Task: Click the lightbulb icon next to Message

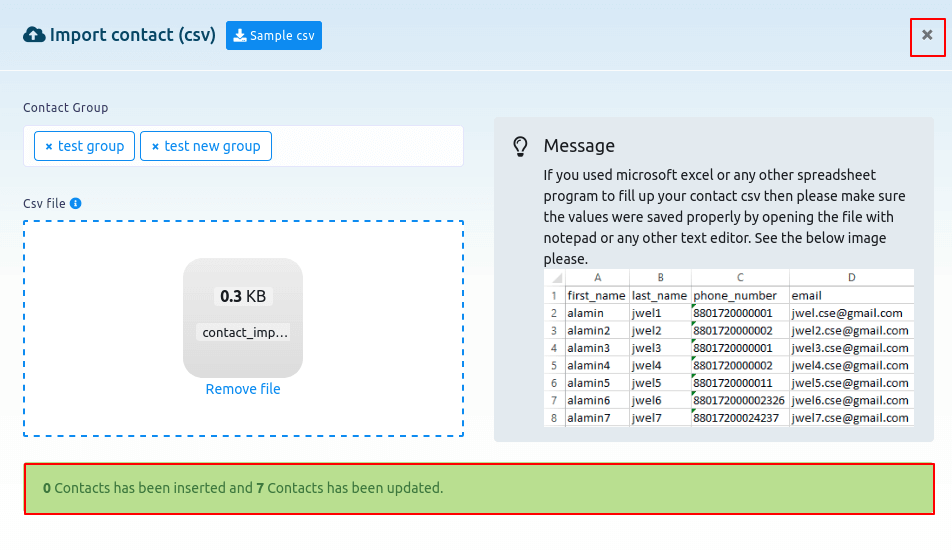Action: point(520,146)
